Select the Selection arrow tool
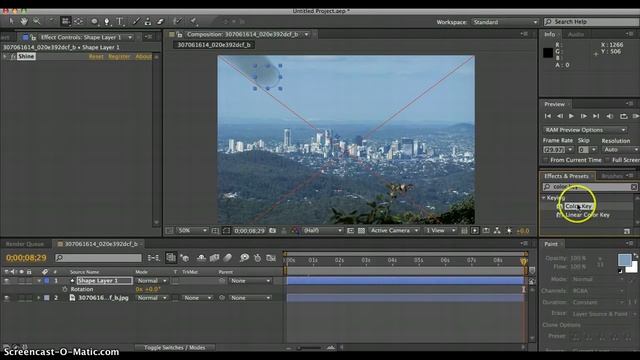The height and width of the screenshot is (360, 640). (x=11, y=21)
